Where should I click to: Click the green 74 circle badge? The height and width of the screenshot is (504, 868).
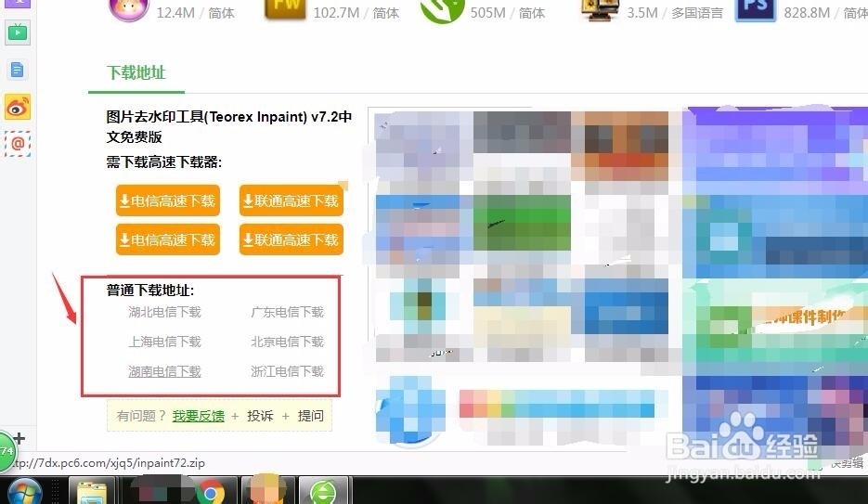click(6, 451)
